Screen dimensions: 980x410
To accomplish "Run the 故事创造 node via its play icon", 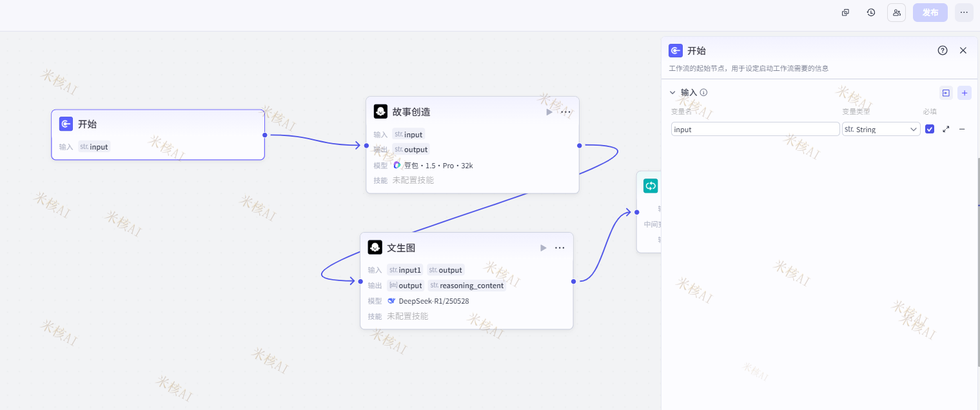I will [549, 112].
